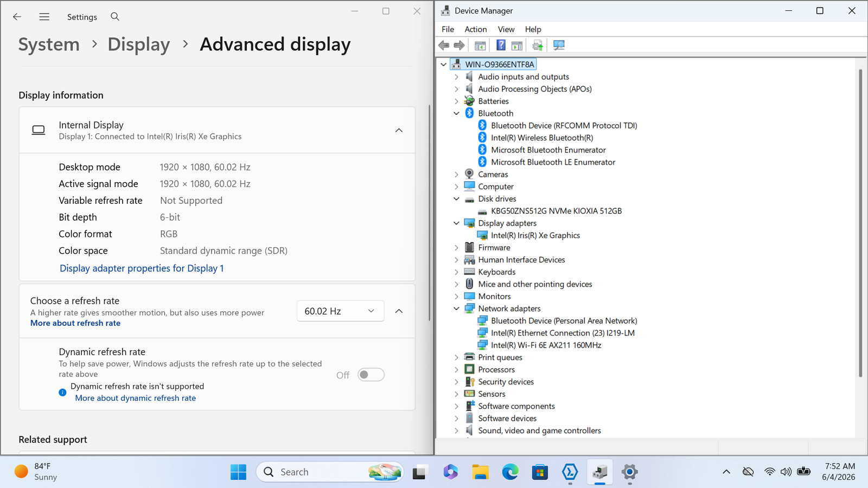Click Show/Hide Console Tree toolbar icon

(480, 46)
